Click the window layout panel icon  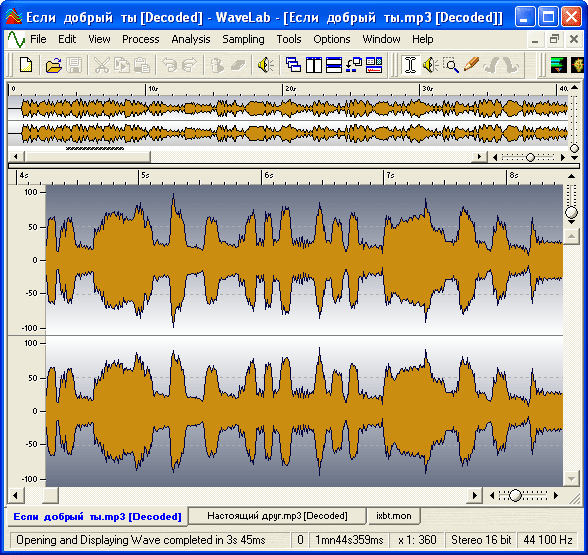374,65
